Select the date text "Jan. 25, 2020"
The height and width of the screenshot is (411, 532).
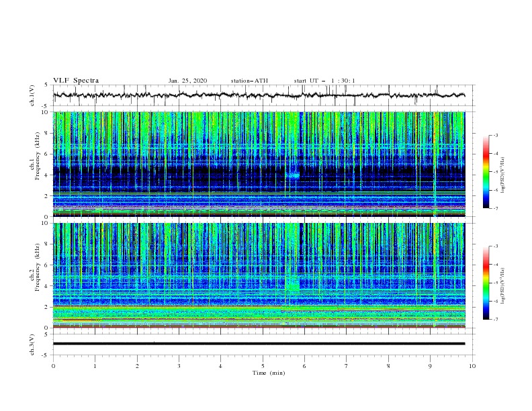point(187,81)
